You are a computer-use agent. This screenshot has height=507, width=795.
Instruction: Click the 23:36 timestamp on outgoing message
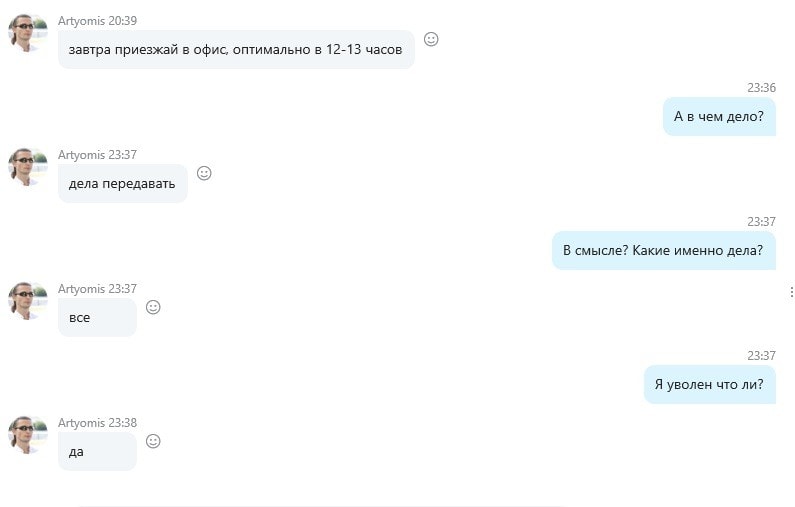(761, 88)
